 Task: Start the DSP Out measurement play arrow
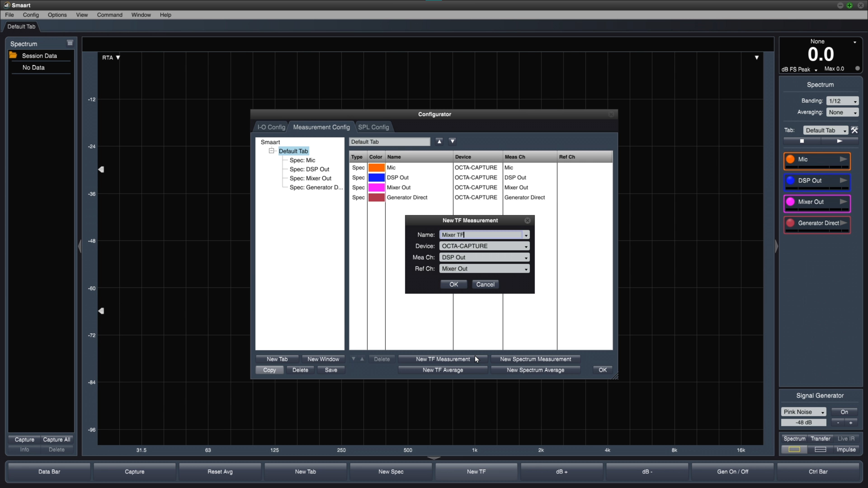843,181
